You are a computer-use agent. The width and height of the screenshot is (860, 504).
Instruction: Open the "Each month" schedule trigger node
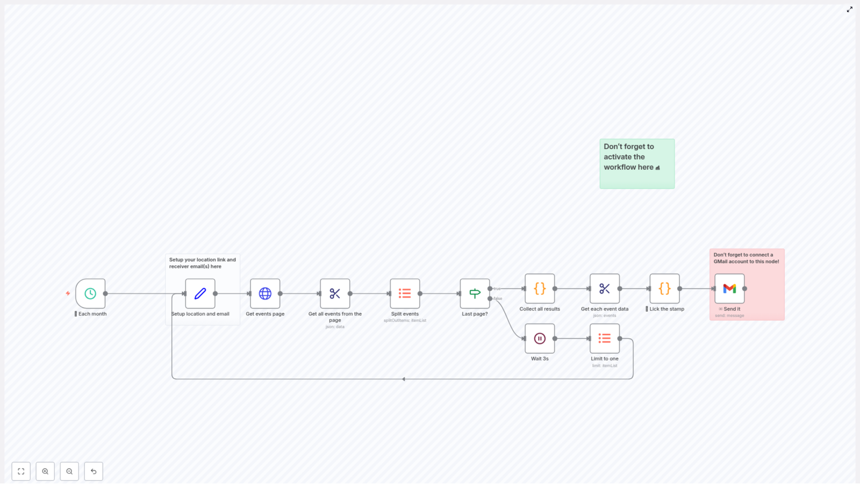point(90,293)
